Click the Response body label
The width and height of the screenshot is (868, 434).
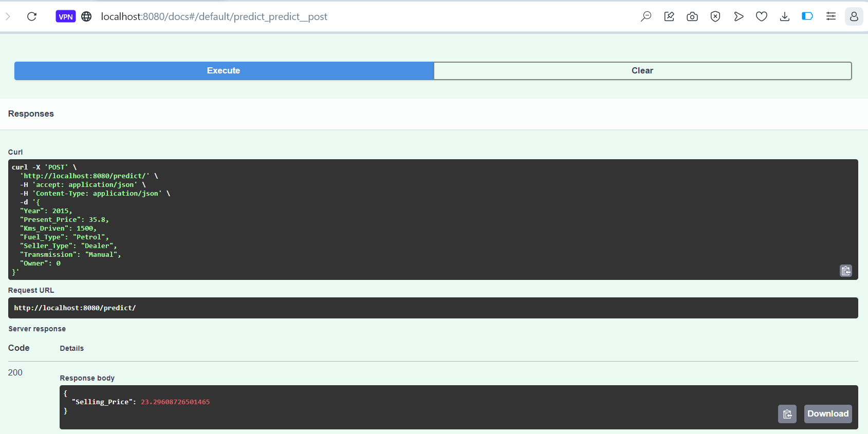87,378
